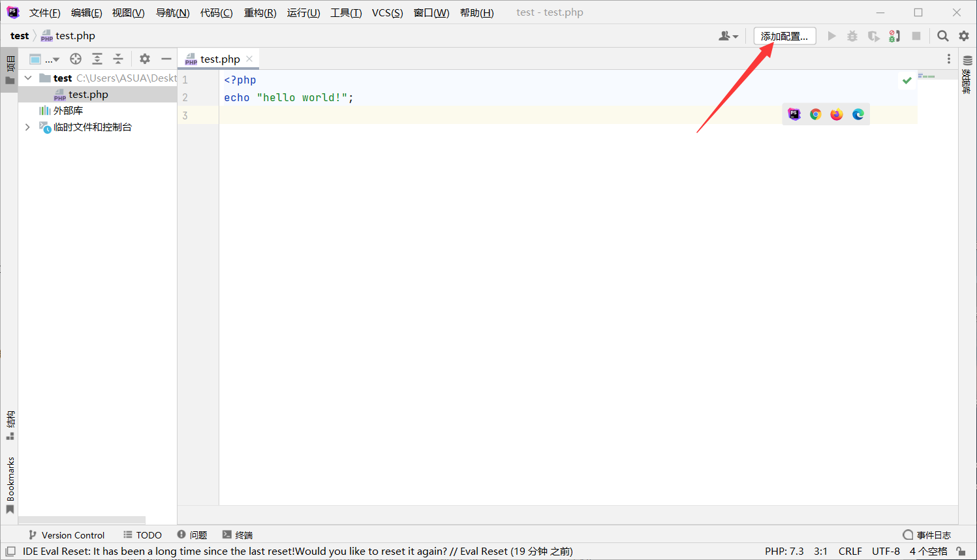Open the 重构(R) menu
Screen dimensions: 977x560
(x=260, y=13)
